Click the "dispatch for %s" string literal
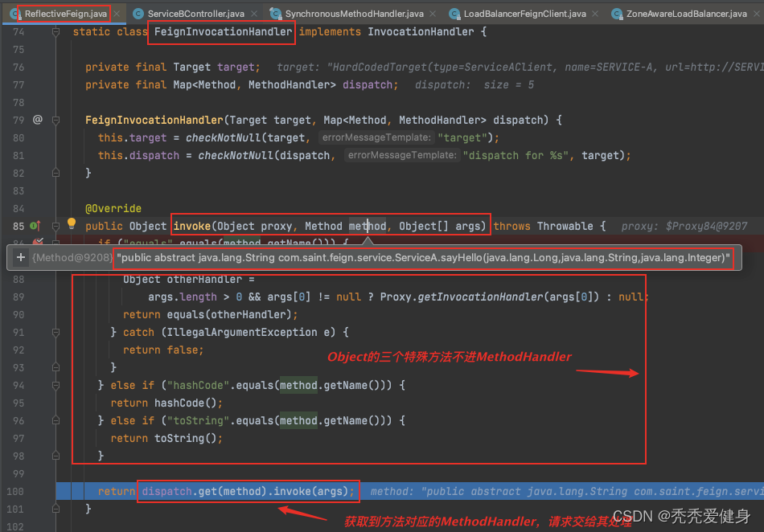Image resolution: width=764 pixels, height=532 pixels. point(515,155)
